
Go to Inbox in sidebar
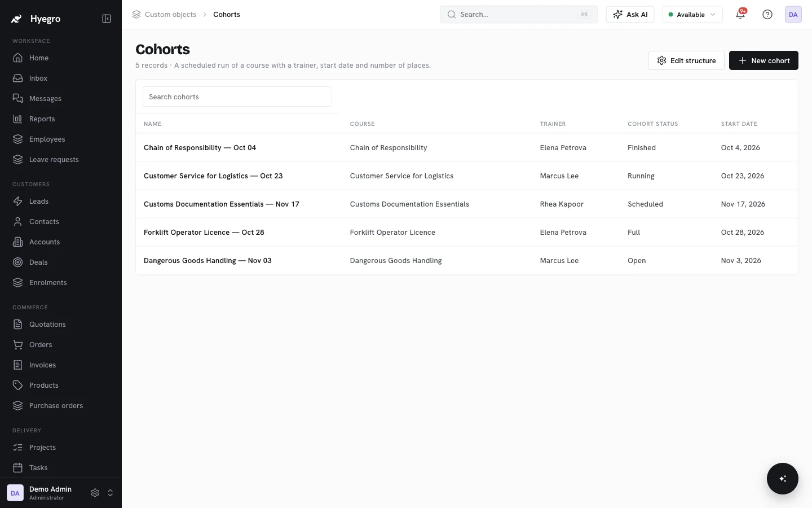(x=61, y=78)
